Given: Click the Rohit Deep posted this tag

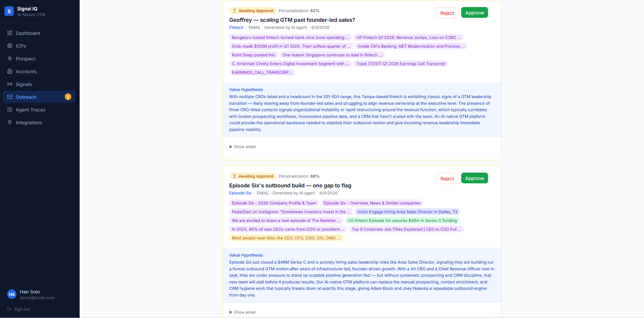Looking at the screenshot, I should coord(253,55).
